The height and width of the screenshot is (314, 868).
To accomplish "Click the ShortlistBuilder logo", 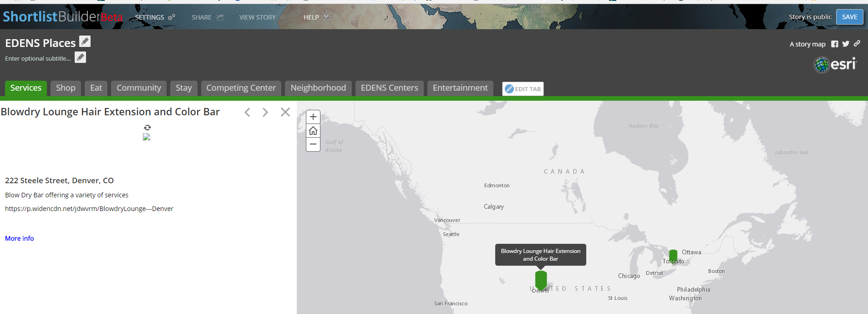I will point(62,17).
